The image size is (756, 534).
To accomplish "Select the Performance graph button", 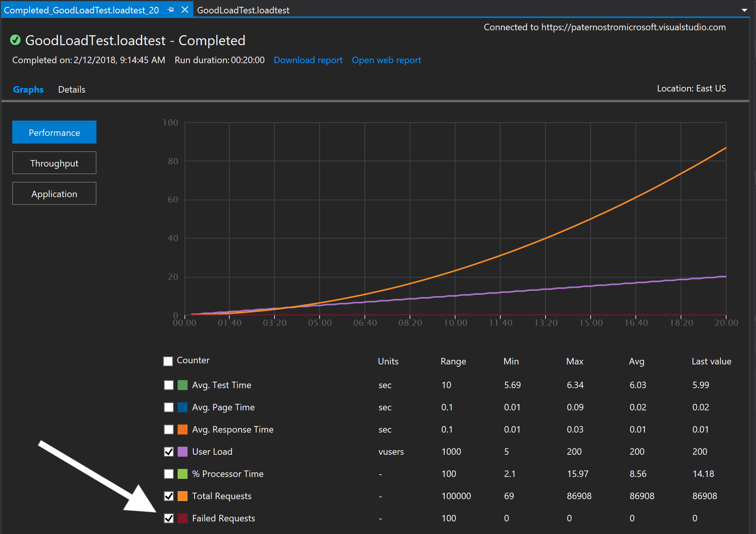I will (x=54, y=132).
